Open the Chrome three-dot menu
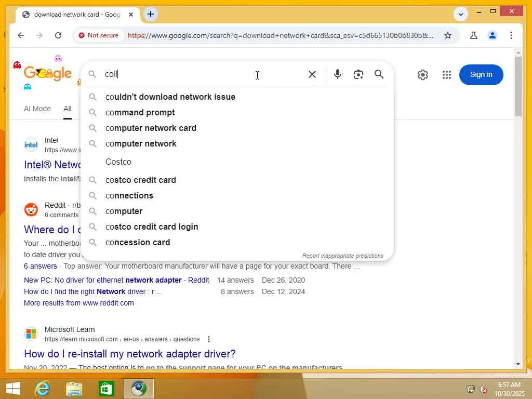This screenshot has width=532, height=399. 511,35
